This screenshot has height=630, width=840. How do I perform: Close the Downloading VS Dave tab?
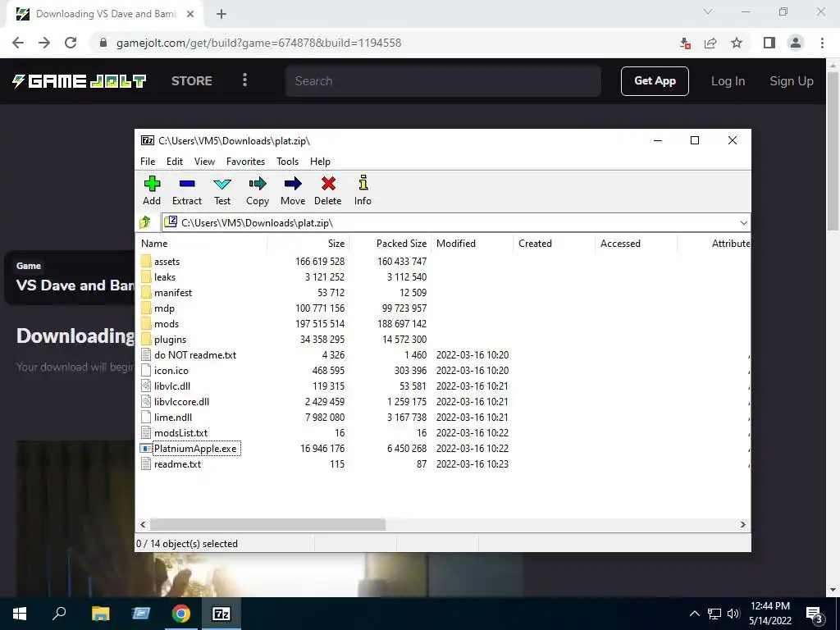click(190, 14)
